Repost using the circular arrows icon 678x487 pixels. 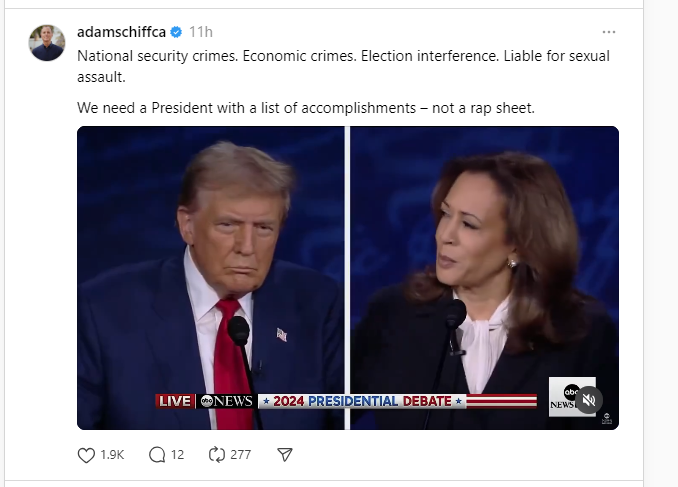coord(217,454)
